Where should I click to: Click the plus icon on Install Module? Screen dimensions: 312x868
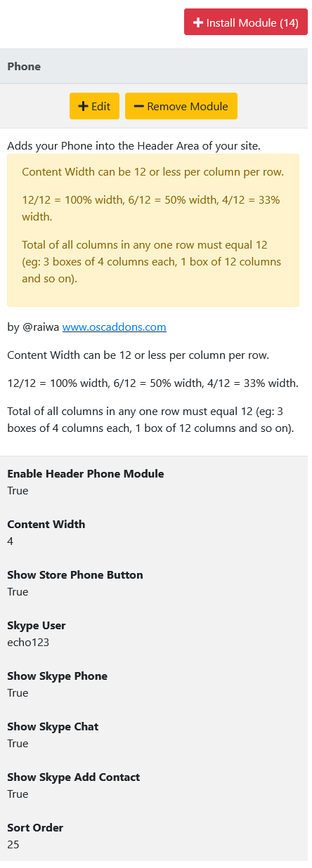(x=198, y=22)
